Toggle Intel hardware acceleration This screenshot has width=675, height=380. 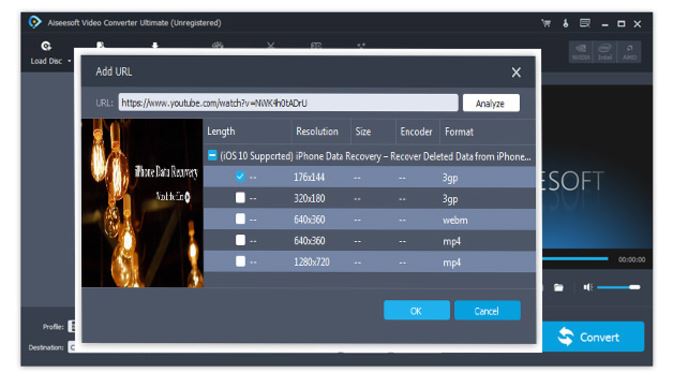(x=605, y=52)
